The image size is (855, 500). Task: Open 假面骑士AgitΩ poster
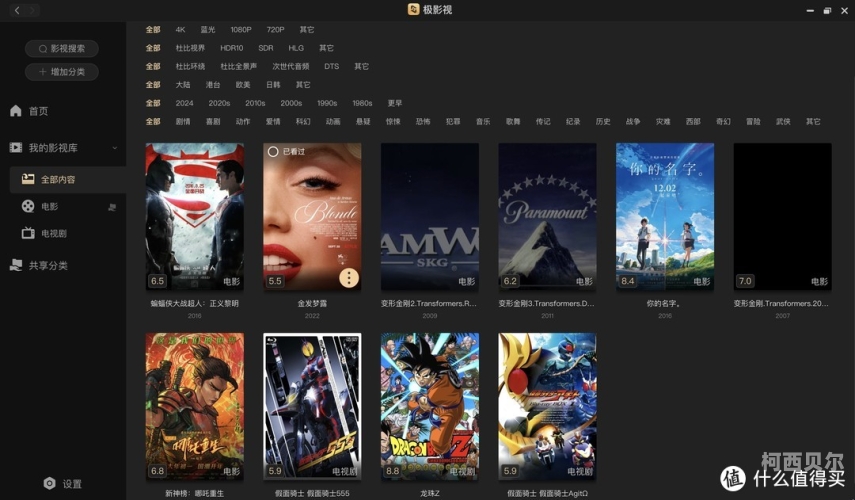[x=547, y=406]
